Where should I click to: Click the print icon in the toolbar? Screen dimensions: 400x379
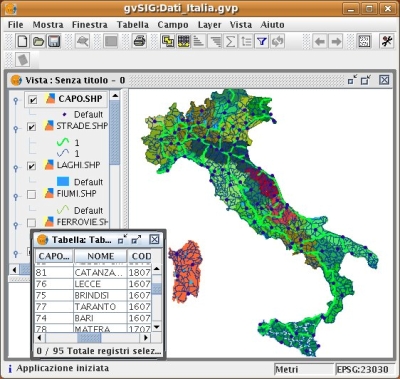tap(139, 41)
